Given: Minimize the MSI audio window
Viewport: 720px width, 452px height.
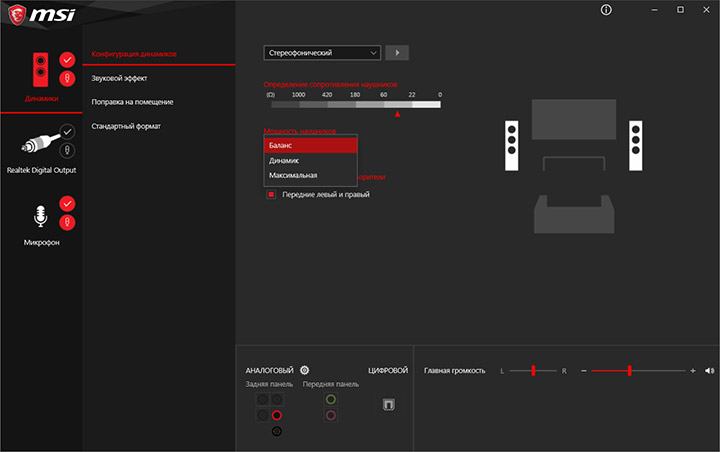Looking at the screenshot, I should pos(654,10).
